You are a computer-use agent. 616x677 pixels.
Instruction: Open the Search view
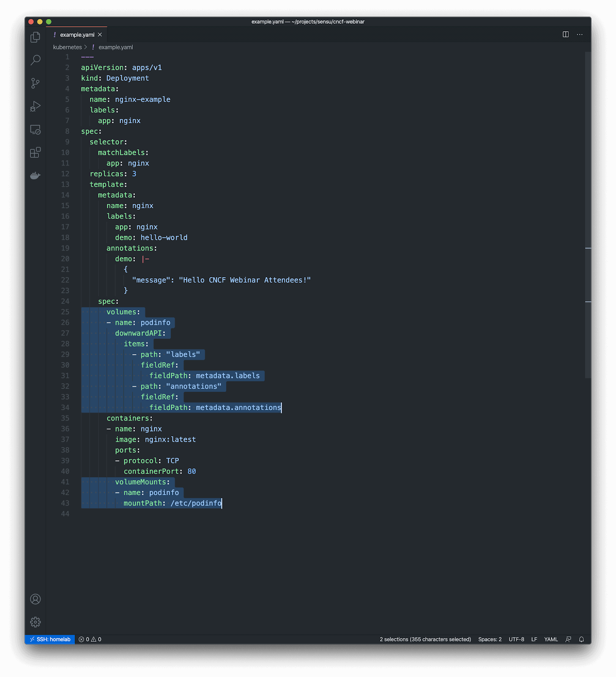(x=36, y=60)
